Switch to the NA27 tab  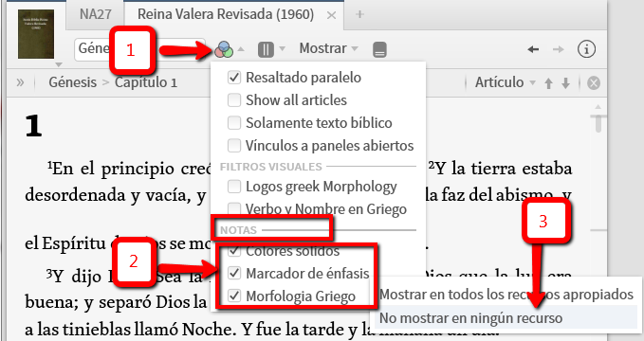pyautogui.click(x=95, y=14)
